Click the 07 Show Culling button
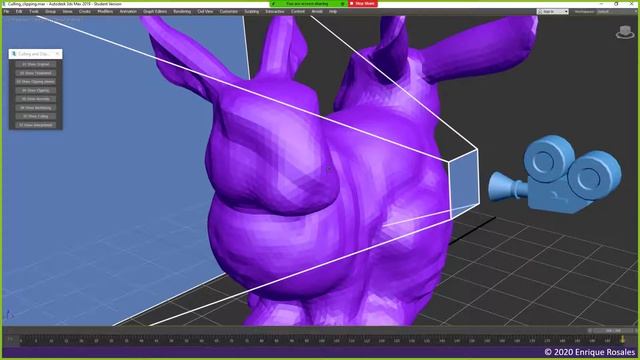This screenshot has width=640, height=360. click(x=36, y=116)
